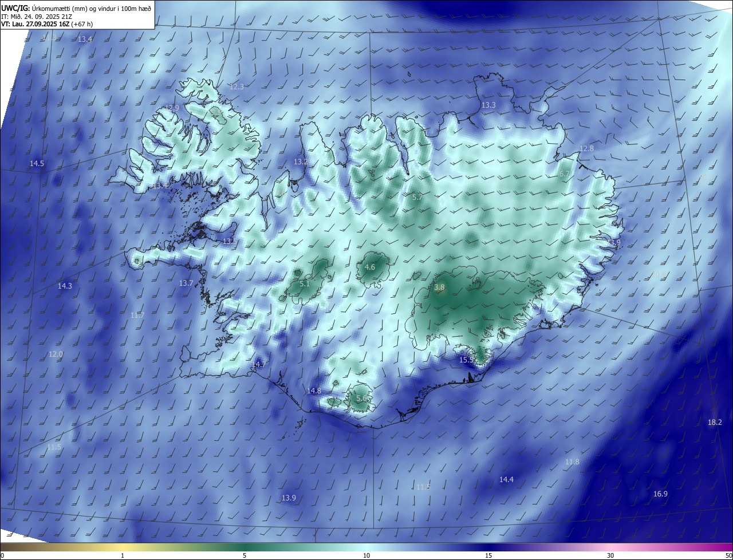
Task: Click the color scale tick labeled 30
Action: (x=610, y=555)
